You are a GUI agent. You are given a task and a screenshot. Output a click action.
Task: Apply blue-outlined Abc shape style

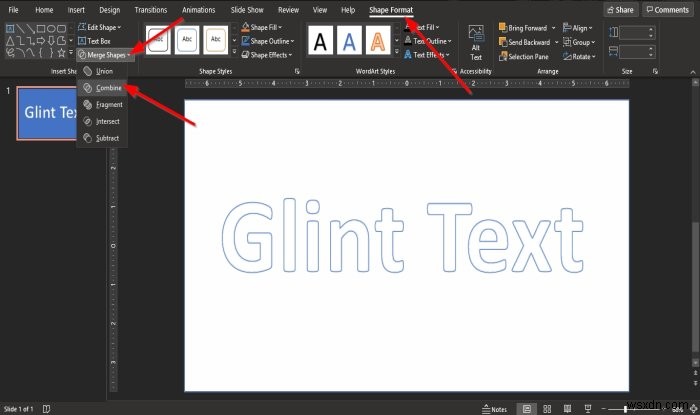[187, 40]
